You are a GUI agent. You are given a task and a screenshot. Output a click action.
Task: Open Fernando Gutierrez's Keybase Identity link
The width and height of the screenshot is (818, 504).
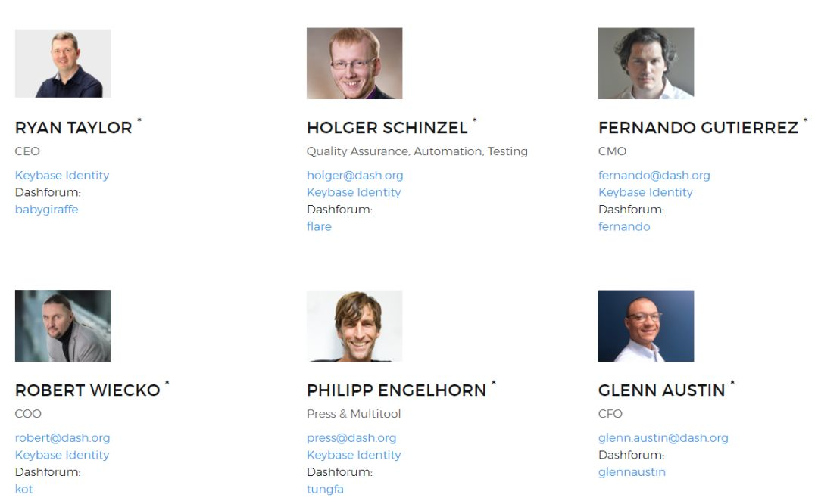click(645, 192)
